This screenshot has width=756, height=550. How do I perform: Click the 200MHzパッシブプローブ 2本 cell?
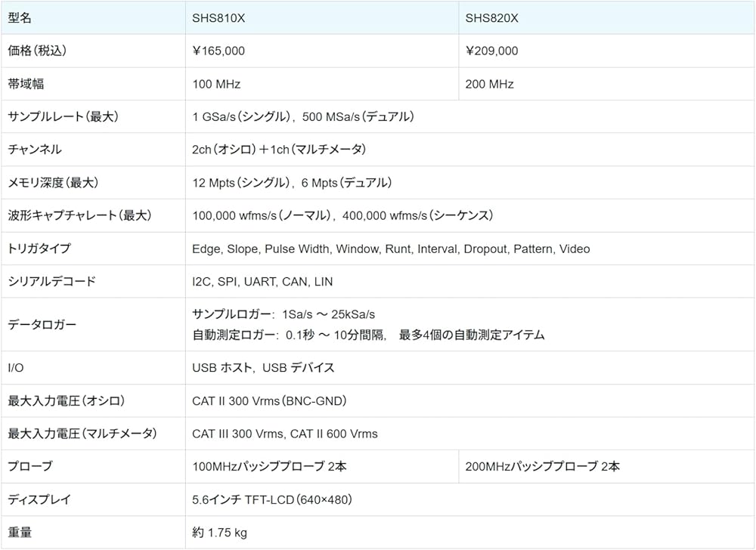pyautogui.click(x=542, y=467)
